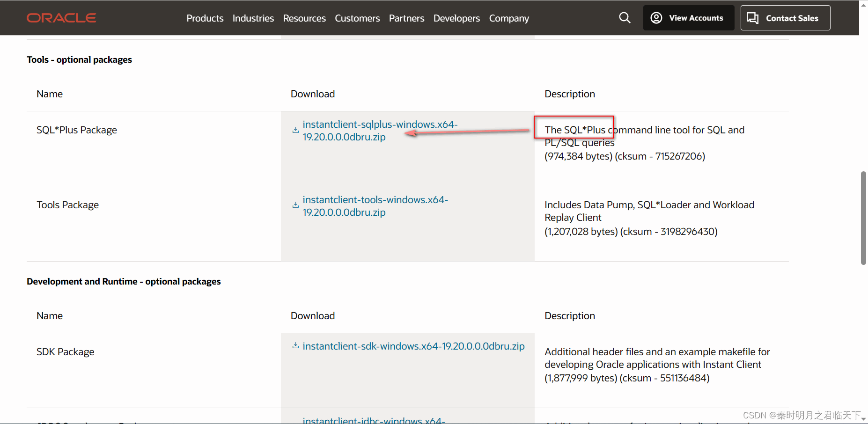The image size is (868, 424).
Task: Open the Partners menu
Action: click(406, 18)
